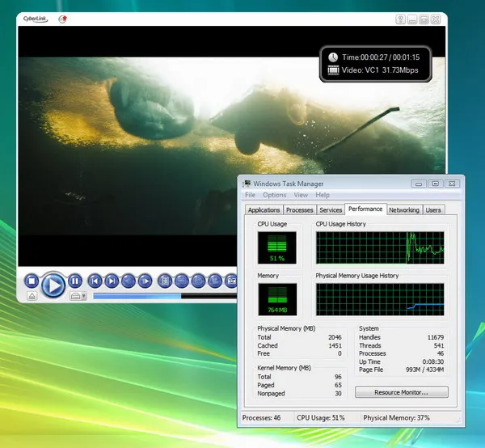
Task: Close the CyberLink player window
Action: [x=436, y=19]
